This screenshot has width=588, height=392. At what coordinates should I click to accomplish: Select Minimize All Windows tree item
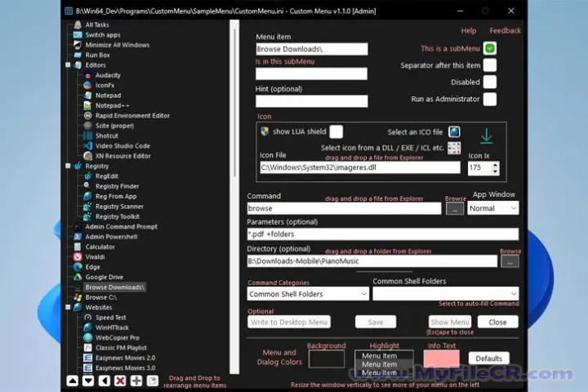(118, 45)
